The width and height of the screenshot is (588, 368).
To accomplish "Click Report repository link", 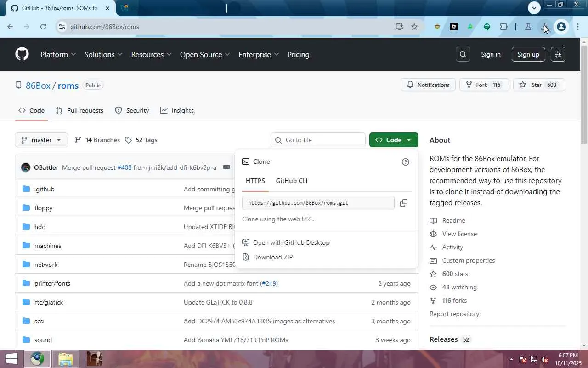I will pyautogui.click(x=454, y=314).
